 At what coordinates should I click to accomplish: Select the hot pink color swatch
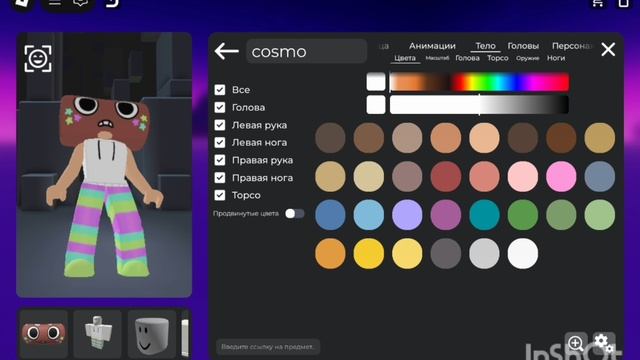coord(561,176)
